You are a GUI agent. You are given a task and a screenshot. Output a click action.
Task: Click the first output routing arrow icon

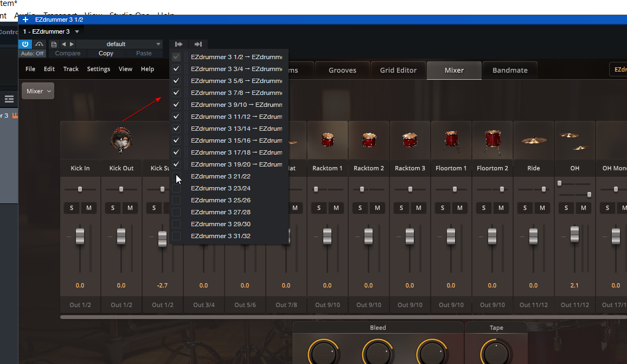[179, 44]
